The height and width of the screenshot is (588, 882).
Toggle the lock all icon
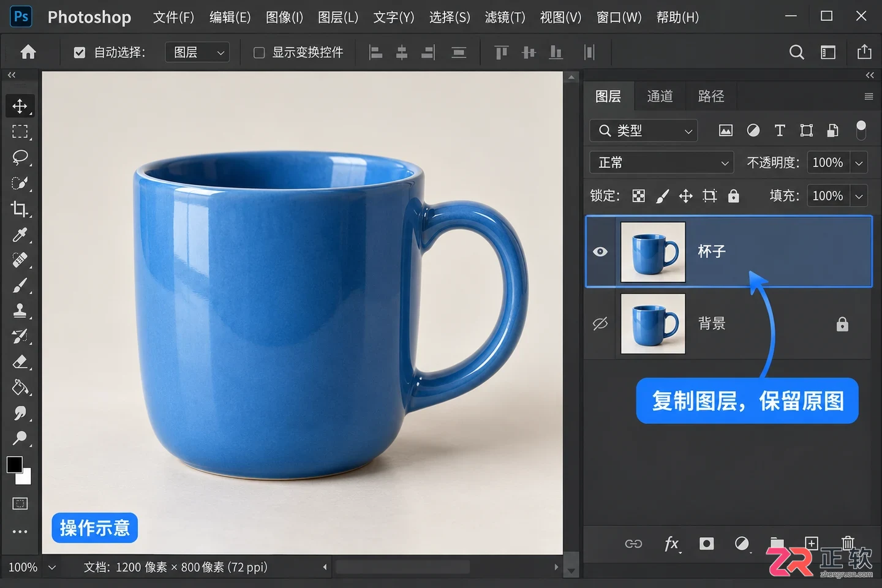click(733, 196)
